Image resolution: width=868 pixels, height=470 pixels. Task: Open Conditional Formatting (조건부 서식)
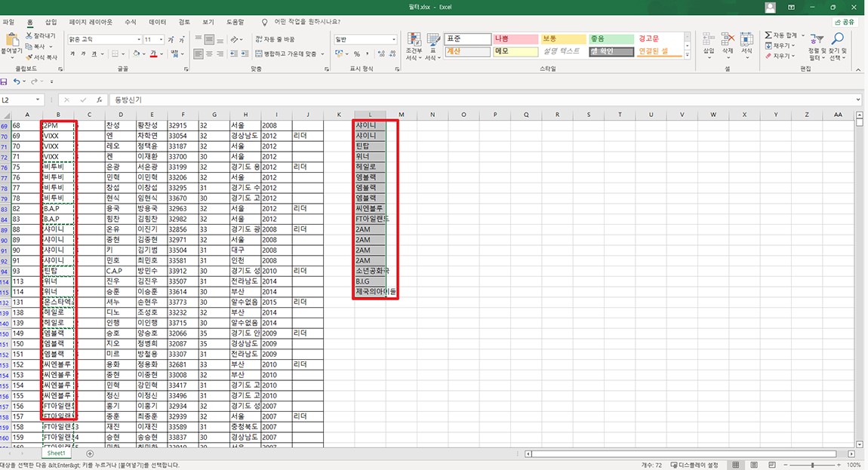(414, 47)
